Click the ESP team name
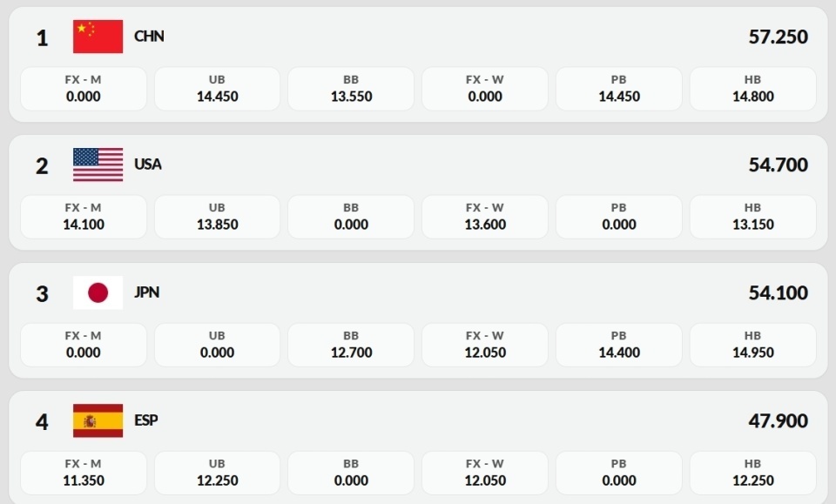 [x=146, y=420]
